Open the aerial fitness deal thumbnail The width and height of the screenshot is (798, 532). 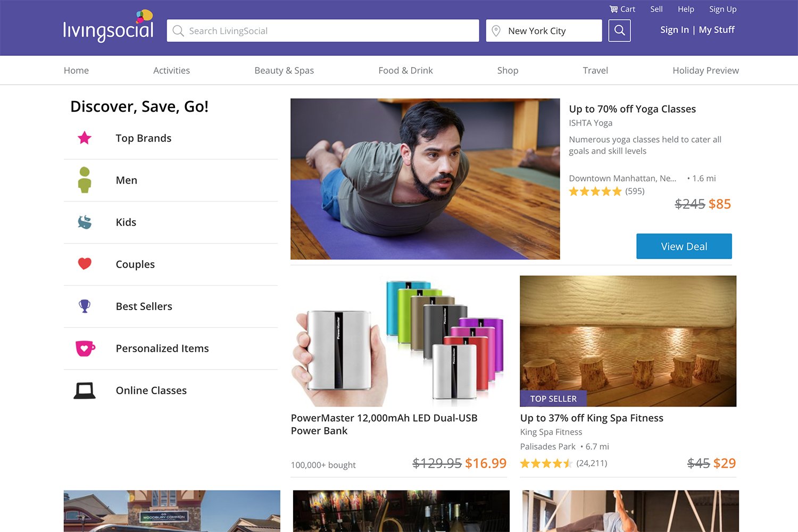click(630, 511)
